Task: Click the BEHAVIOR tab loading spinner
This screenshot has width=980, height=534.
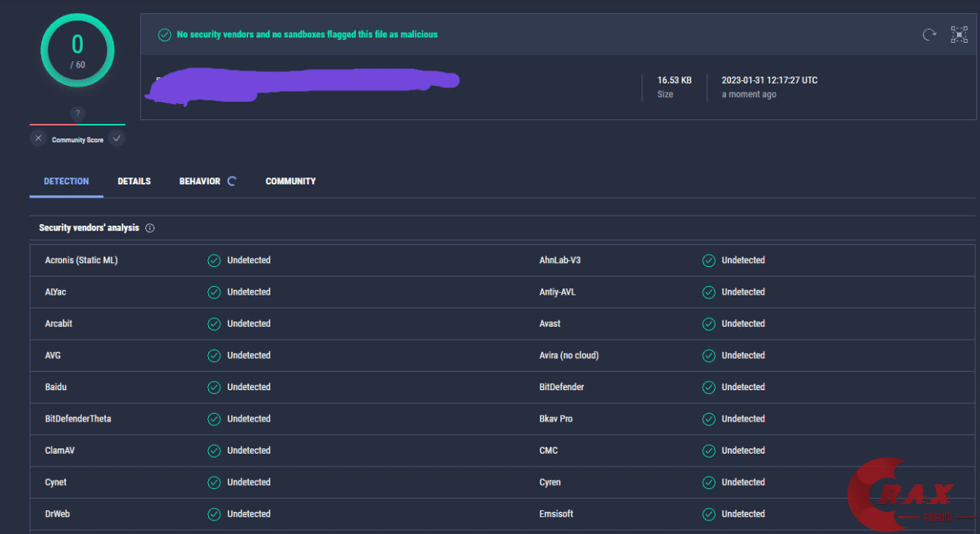Action: 232,181
